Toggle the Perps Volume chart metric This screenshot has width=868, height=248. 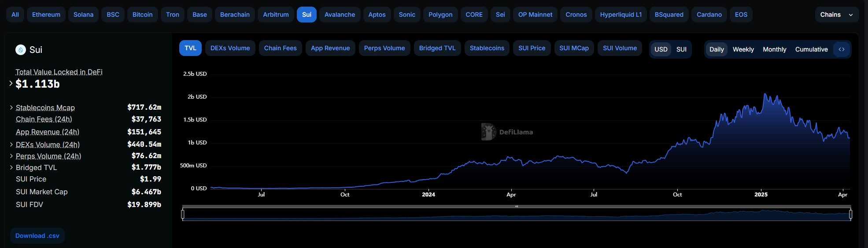pyautogui.click(x=384, y=48)
